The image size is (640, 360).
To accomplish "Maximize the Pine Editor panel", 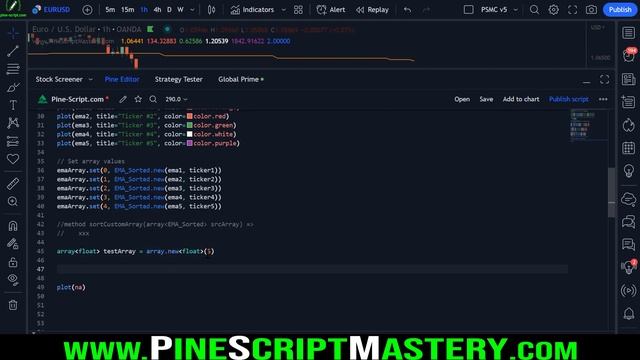I will 604,80.
